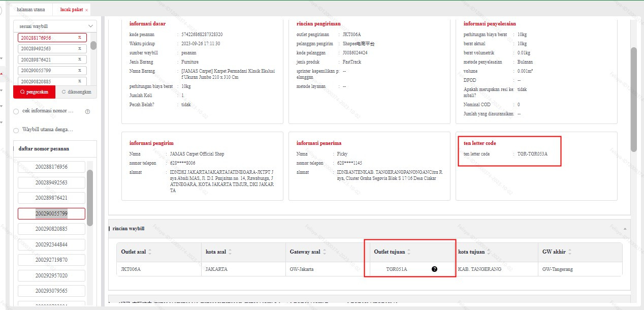The width and height of the screenshot is (644, 310).
Task: Click the red pengecekan search button
Action: [34, 92]
